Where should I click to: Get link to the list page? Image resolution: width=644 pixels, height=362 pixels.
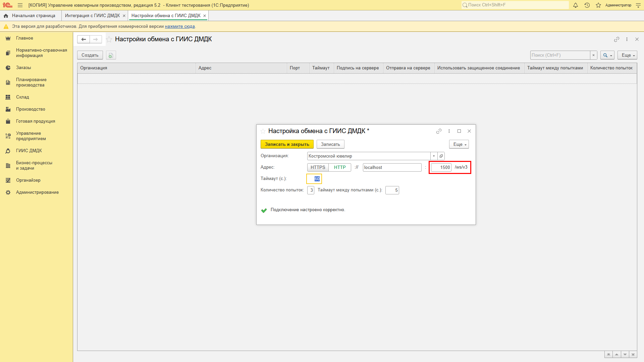tap(616, 39)
